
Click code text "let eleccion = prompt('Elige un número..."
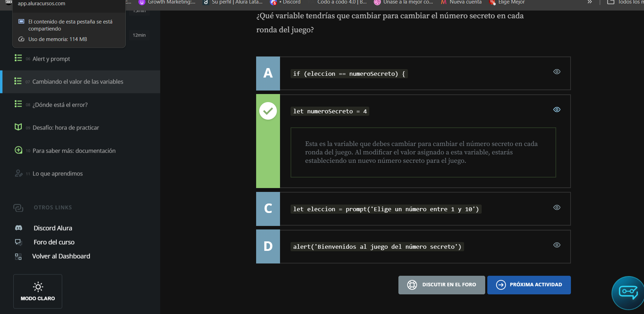click(386, 209)
